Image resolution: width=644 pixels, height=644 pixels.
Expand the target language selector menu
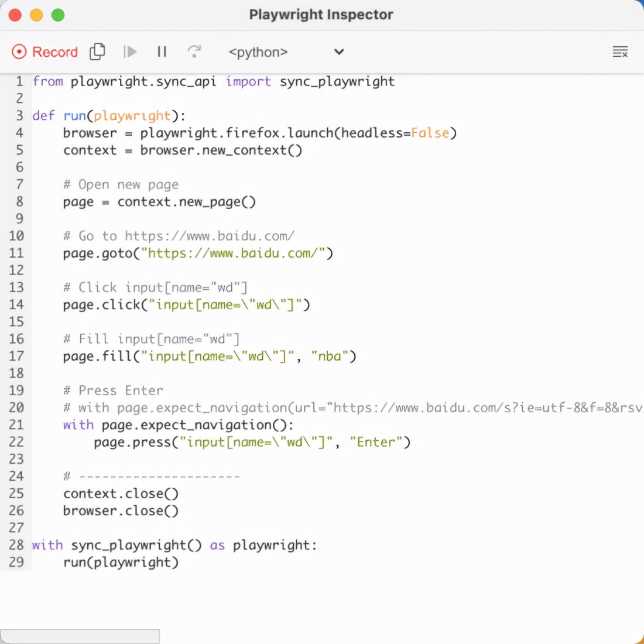pos(338,52)
